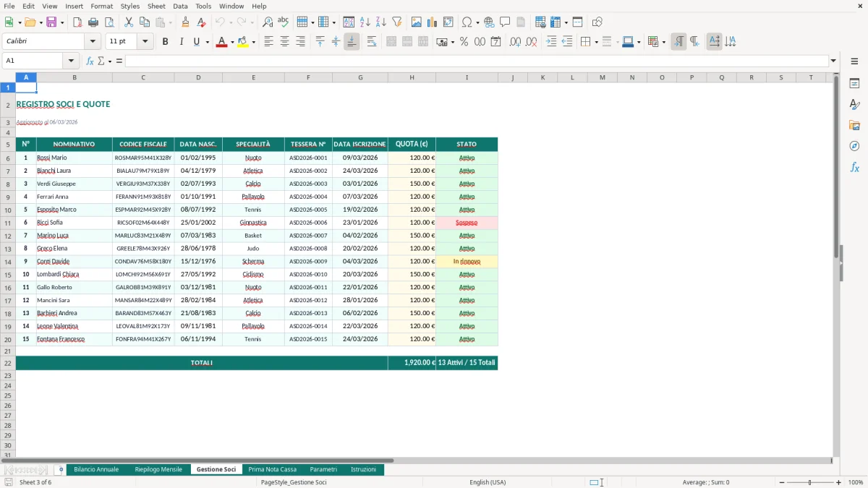This screenshot has width=868, height=488.
Task: Click Add Decimal Place icon
Action: (515, 42)
